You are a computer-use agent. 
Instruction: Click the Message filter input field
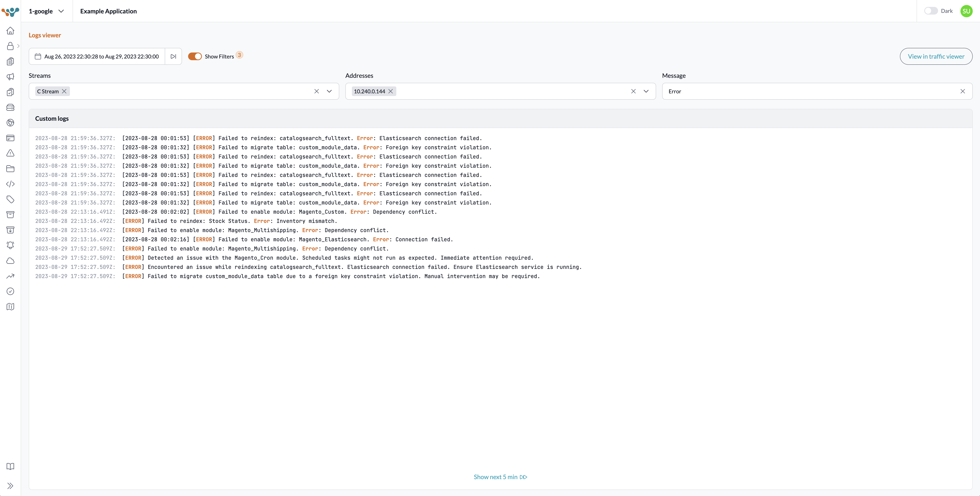click(x=810, y=91)
